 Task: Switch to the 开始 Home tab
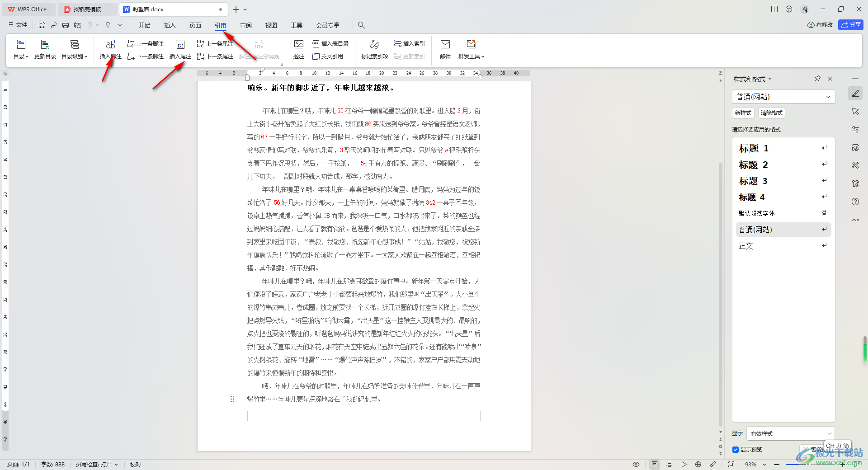145,25
